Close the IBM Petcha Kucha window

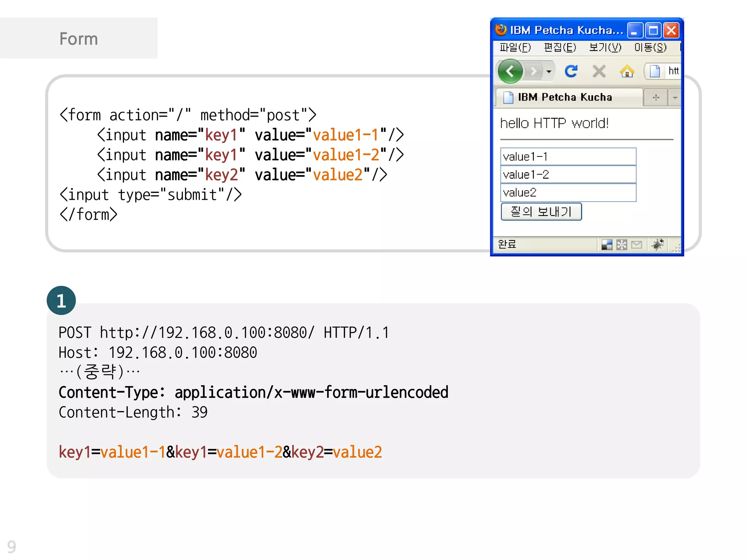click(x=671, y=30)
